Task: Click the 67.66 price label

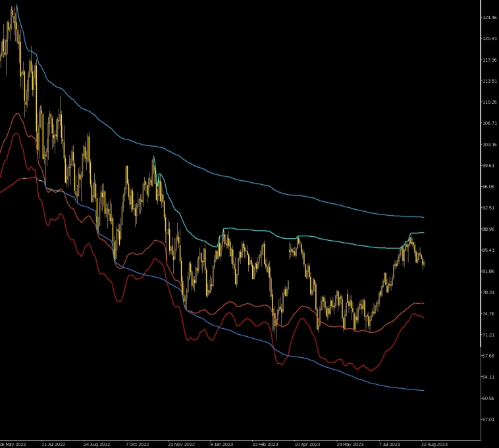Action: pos(488,356)
